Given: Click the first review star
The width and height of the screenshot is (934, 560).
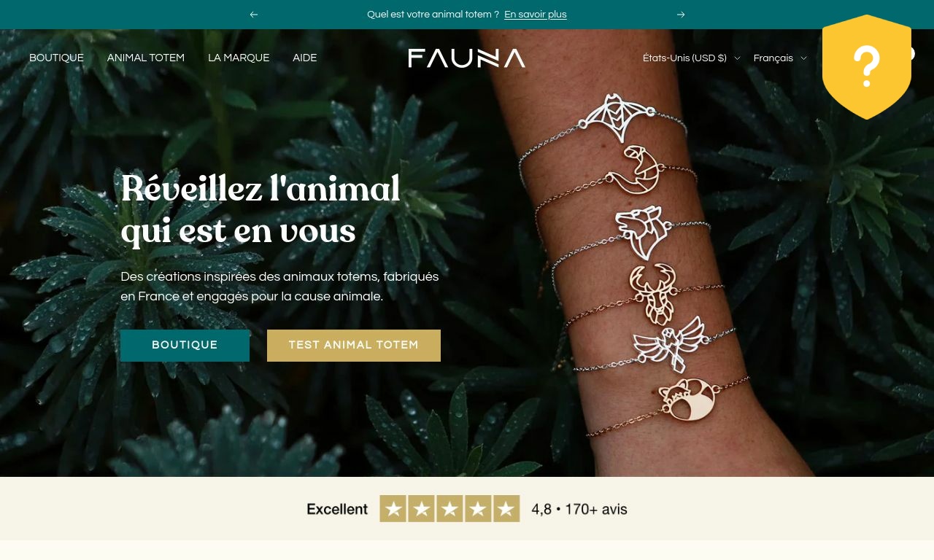Looking at the screenshot, I should click(x=394, y=509).
